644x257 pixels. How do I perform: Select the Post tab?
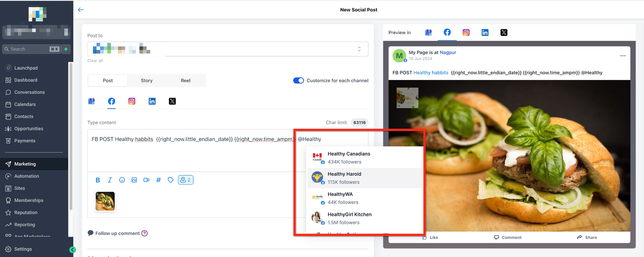(x=108, y=80)
